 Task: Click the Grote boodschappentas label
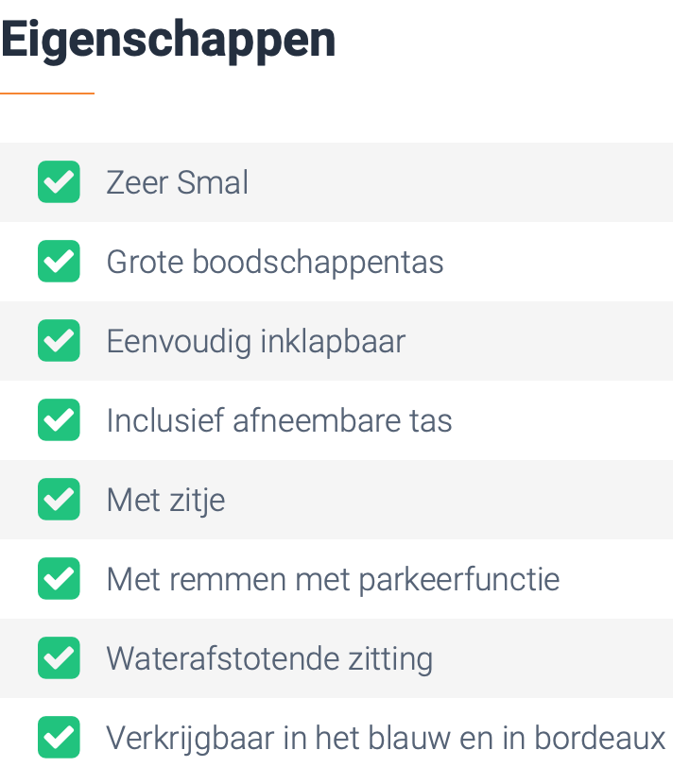(x=275, y=262)
